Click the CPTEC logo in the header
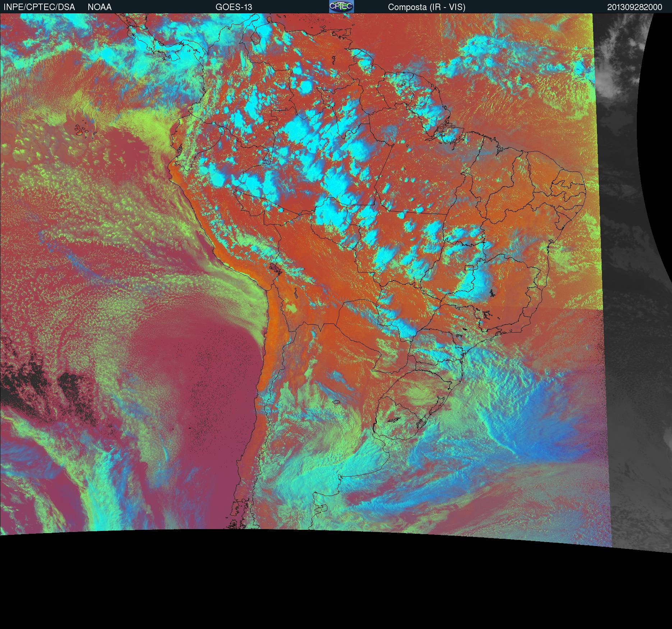 [341, 6]
